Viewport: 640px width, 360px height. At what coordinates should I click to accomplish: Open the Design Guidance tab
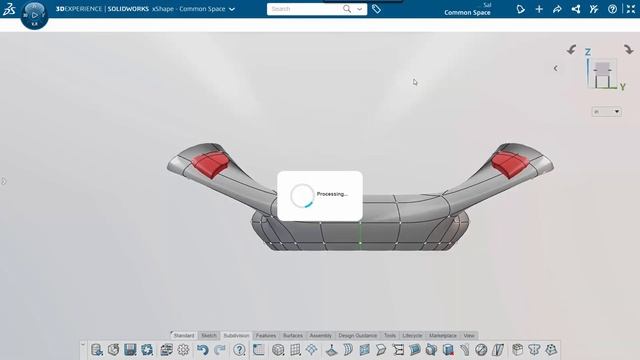click(x=358, y=336)
